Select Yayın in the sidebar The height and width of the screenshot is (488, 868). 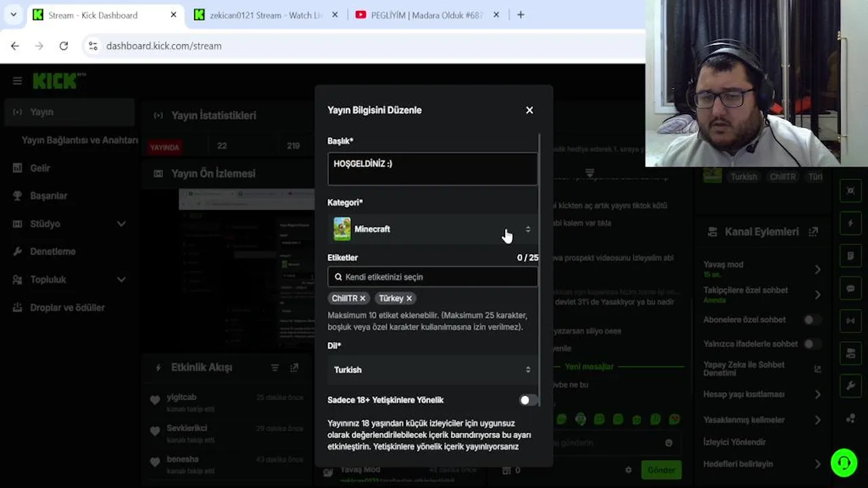(69, 112)
